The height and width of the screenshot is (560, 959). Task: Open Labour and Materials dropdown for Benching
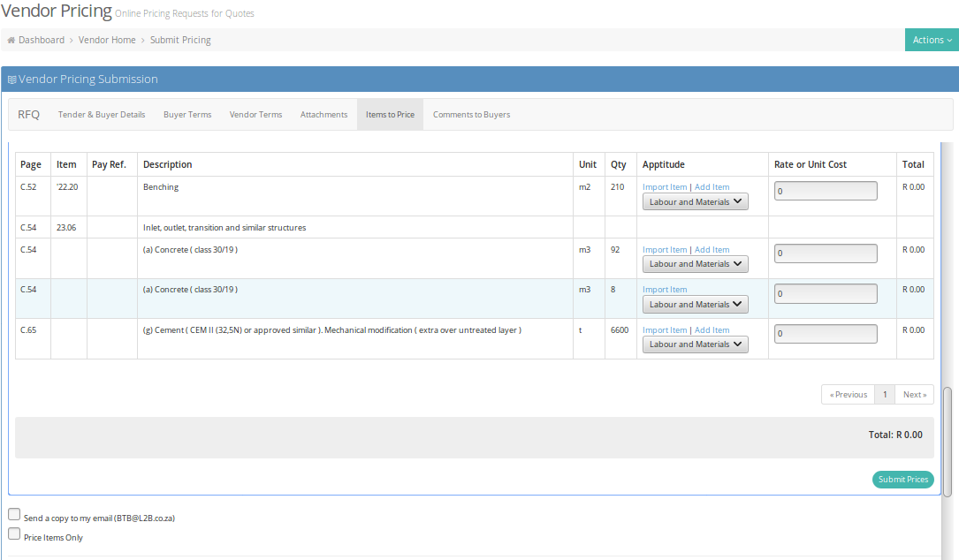pos(696,201)
